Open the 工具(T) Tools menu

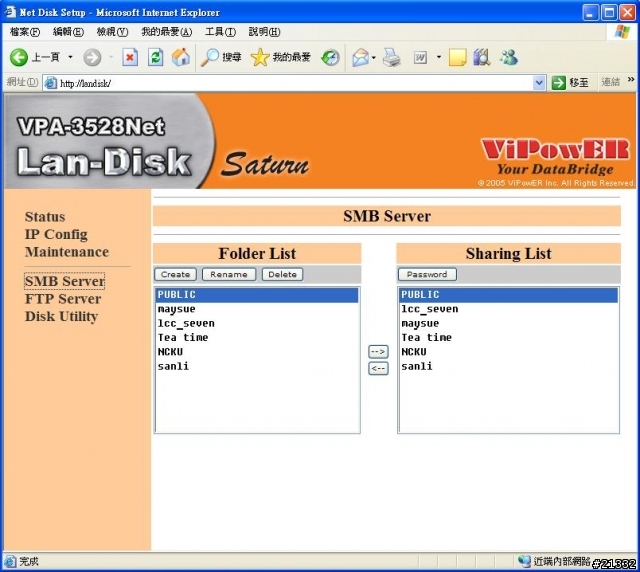tap(220, 32)
